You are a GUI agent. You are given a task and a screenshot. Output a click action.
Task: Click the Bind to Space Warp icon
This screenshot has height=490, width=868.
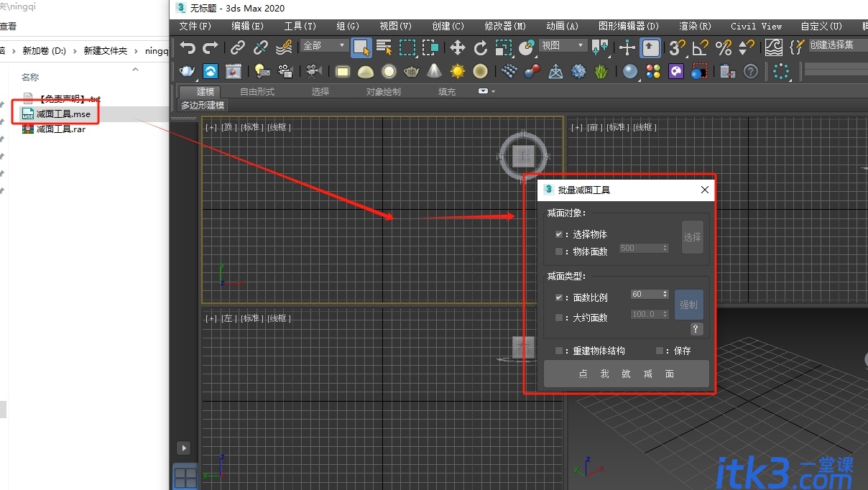click(x=284, y=48)
